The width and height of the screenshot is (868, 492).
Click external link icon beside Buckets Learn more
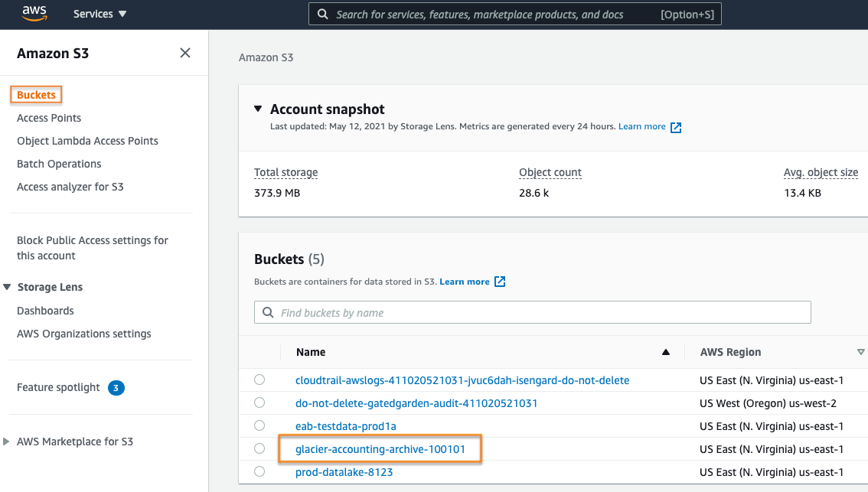pos(500,281)
